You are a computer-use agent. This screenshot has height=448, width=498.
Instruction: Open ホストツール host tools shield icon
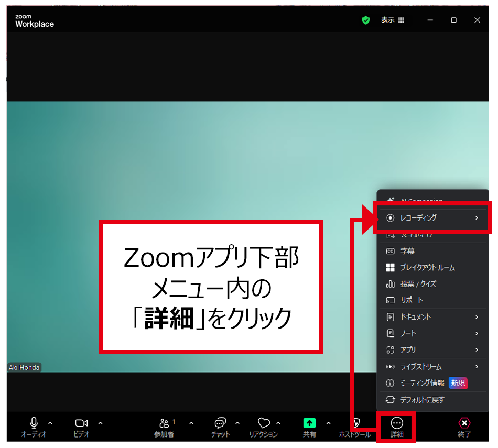[355, 428]
